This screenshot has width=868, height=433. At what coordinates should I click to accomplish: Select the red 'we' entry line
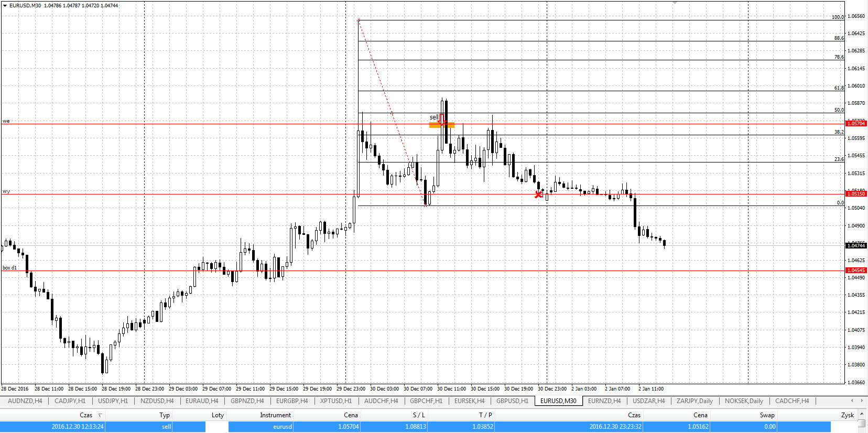[x=157, y=124]
